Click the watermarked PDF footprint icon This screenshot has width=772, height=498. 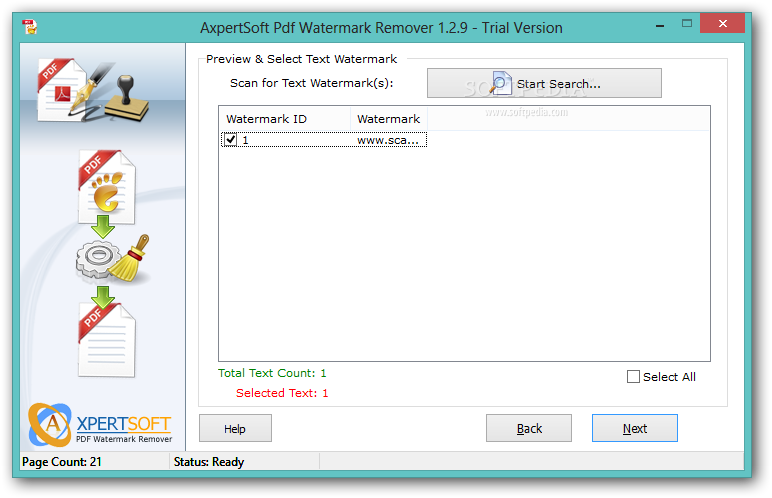[x=106, y=187]
